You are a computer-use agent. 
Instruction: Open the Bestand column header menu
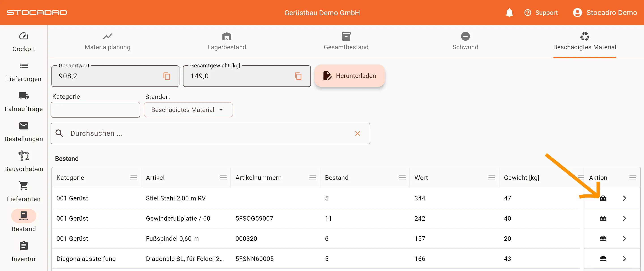[x=402, y=177]
